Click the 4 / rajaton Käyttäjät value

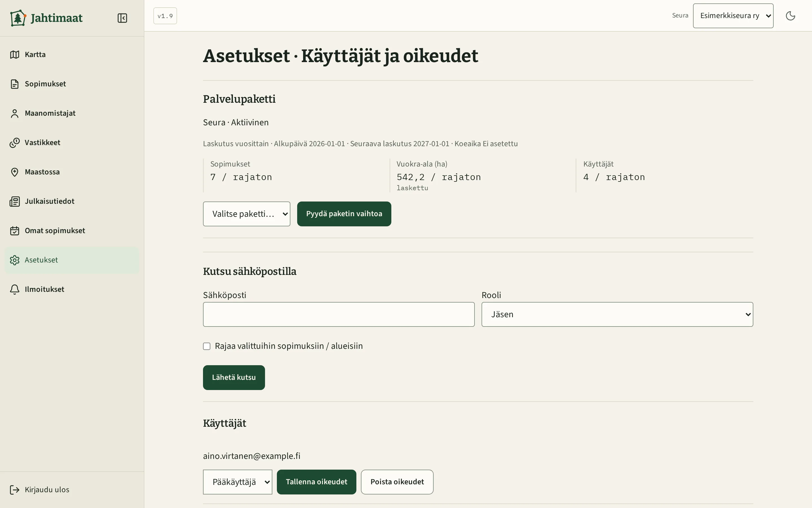tap(614, 177)
